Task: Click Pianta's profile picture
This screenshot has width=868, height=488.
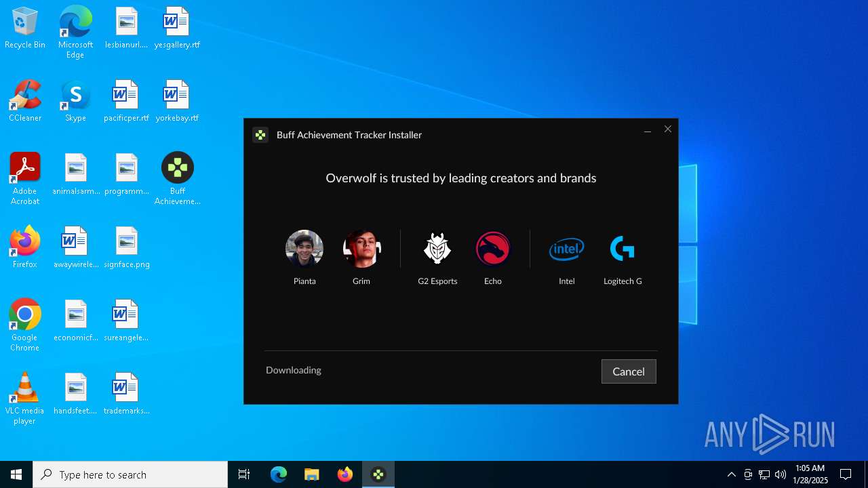Action: click(x=304, y=249)
